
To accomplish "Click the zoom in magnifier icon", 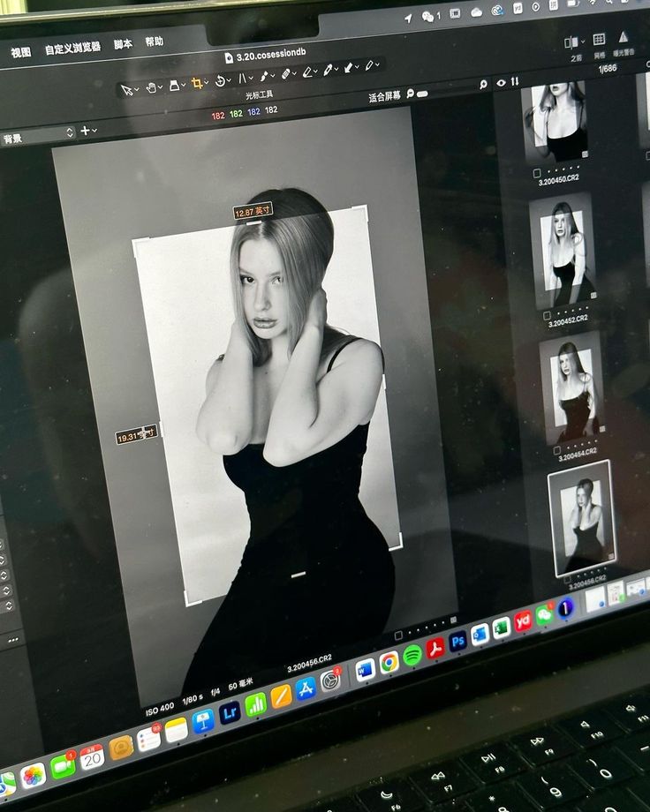I will [484, 85].
